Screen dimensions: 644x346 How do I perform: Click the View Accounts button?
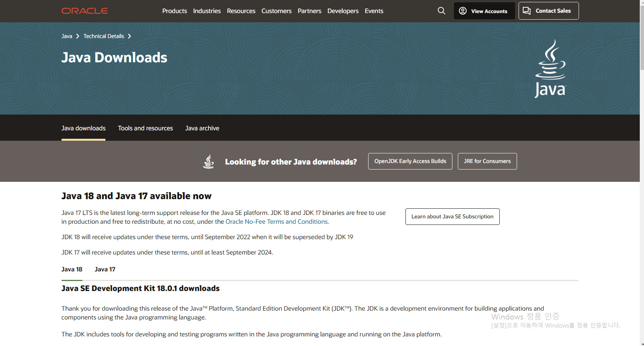[x=484, y=11]
